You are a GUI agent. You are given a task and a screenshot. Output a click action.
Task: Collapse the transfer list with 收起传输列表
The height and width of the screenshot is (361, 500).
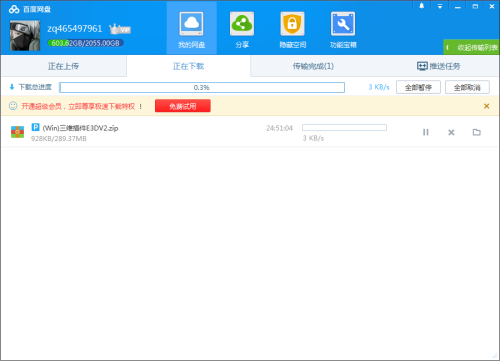(471, 47)
